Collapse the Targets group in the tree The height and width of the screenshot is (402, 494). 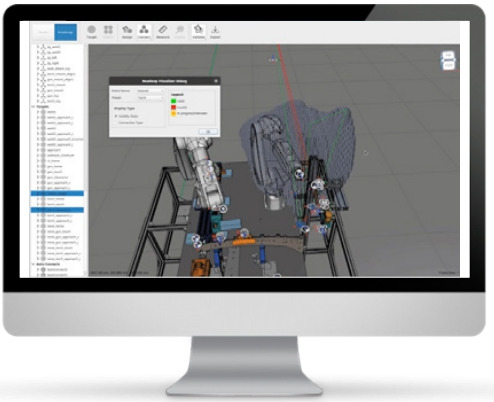pos(33,107)
